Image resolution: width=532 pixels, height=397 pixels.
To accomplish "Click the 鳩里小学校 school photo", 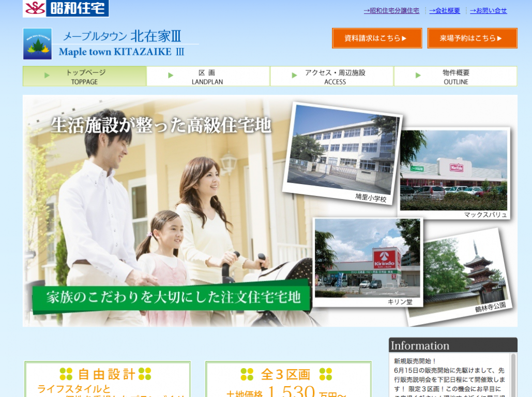I will (343, 150).
